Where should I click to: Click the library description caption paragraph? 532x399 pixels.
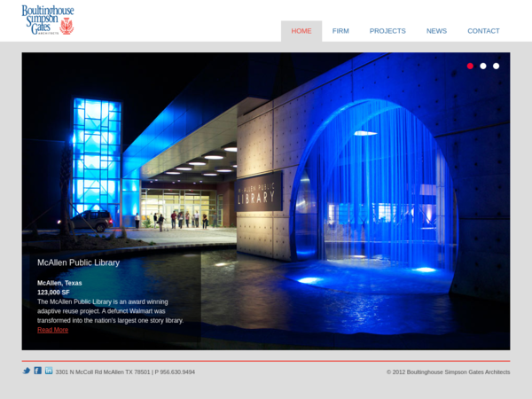click(111, 311)
